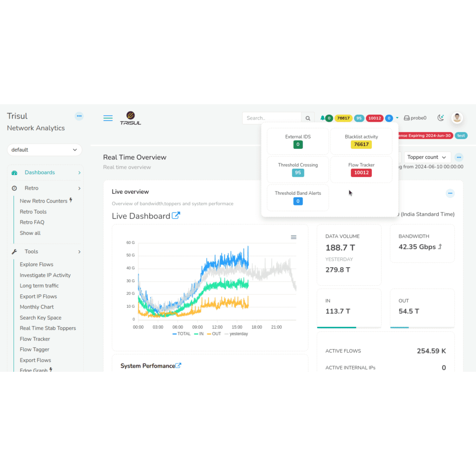Image resolution: width=476 pixels, height=476 pixels.
Task: Click Show all under Retro
Action: point(30,233)
